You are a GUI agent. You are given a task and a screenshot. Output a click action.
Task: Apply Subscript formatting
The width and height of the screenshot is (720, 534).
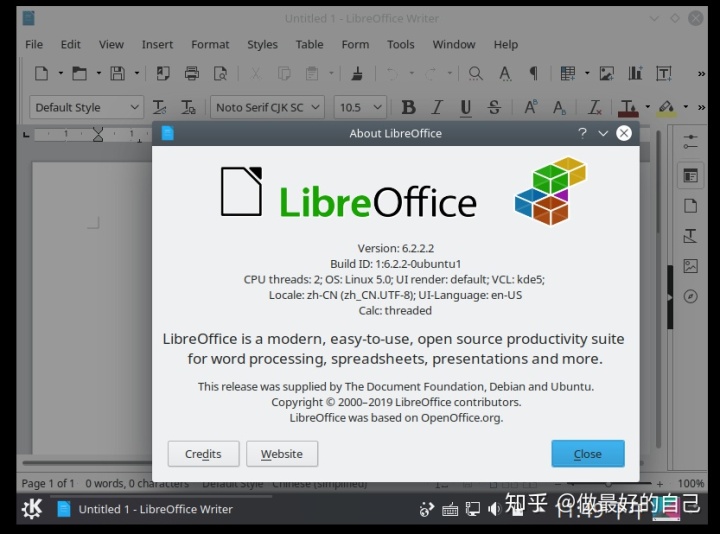click(559, 107)
